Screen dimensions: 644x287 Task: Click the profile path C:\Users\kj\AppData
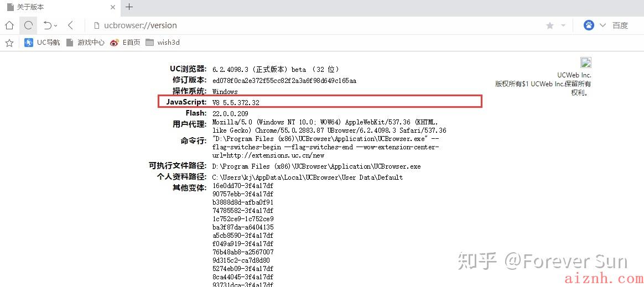[307, 178]
